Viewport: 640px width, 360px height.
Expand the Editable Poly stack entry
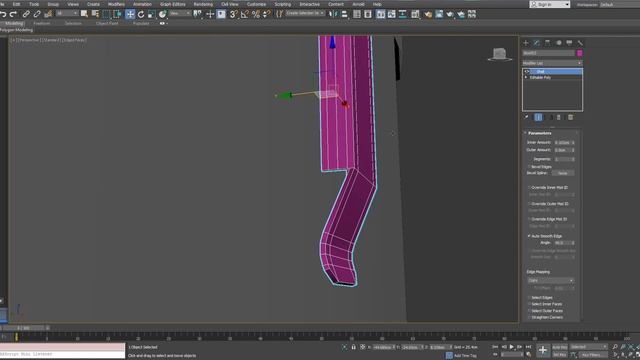tap(526, 77)
